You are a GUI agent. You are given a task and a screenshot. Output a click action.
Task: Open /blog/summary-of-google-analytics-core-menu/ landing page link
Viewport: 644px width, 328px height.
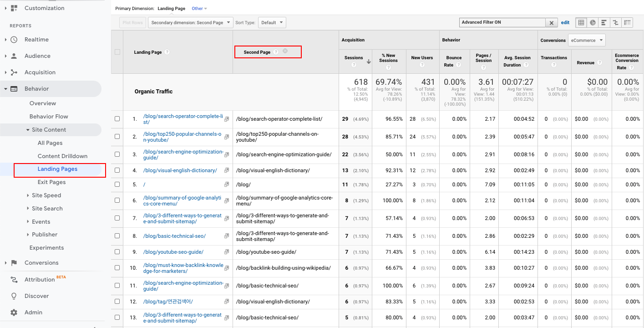tap(183, 201)
